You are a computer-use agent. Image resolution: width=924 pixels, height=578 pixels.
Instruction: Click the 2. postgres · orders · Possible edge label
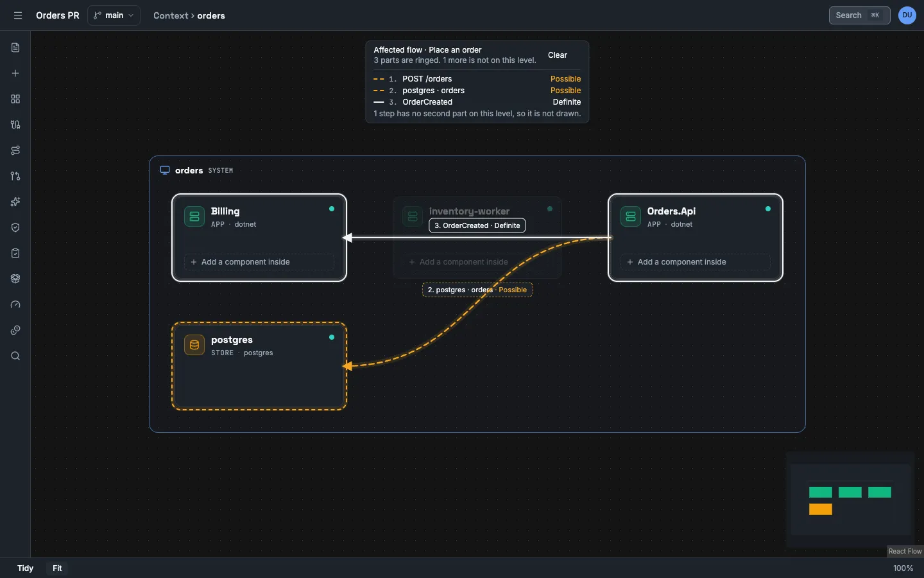[x=477, y=290]
